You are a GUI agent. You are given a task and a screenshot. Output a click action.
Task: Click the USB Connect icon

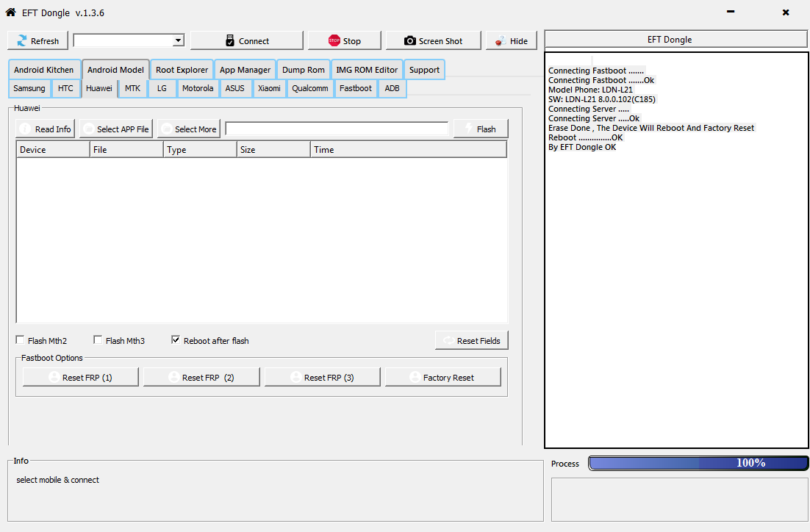(x=230, y=41)
